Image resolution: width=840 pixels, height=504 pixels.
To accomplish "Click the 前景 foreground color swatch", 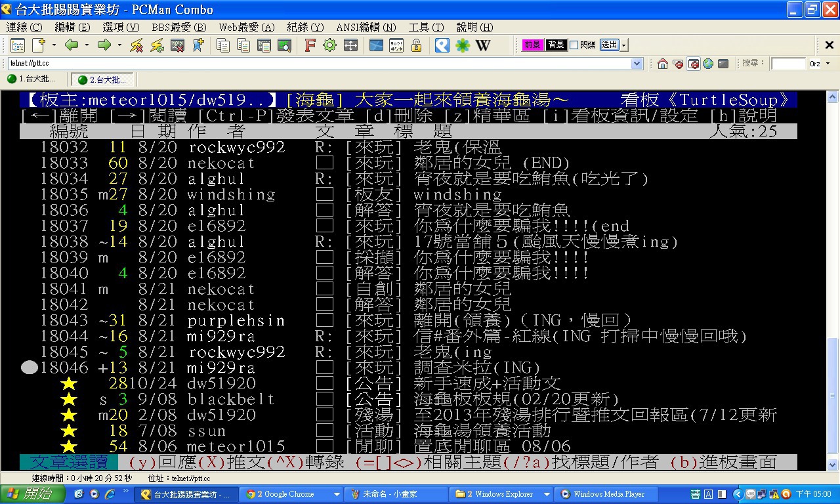I will [532, 45].
